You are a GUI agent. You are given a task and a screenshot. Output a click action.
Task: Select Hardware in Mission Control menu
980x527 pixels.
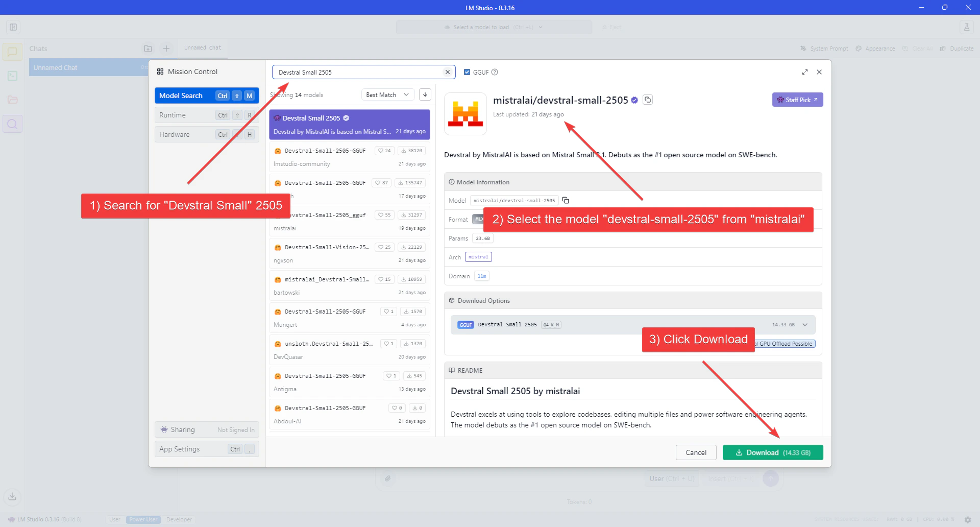point(207,134)
